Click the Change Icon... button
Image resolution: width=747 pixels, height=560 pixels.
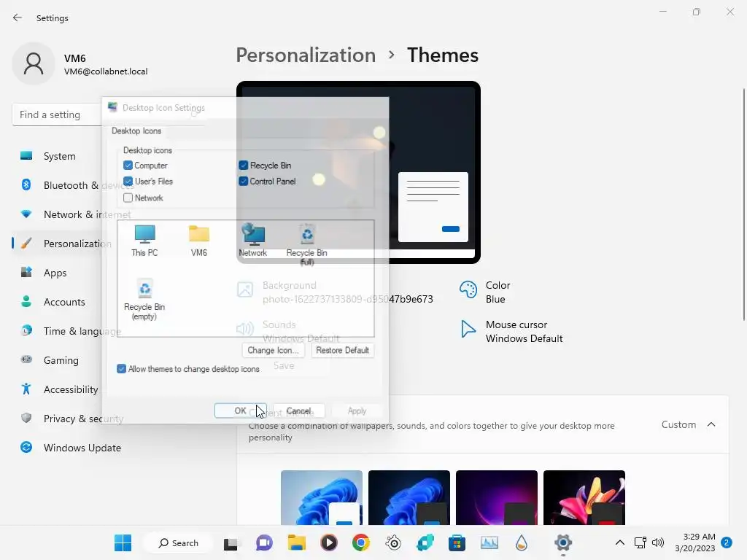coord(273,351)
